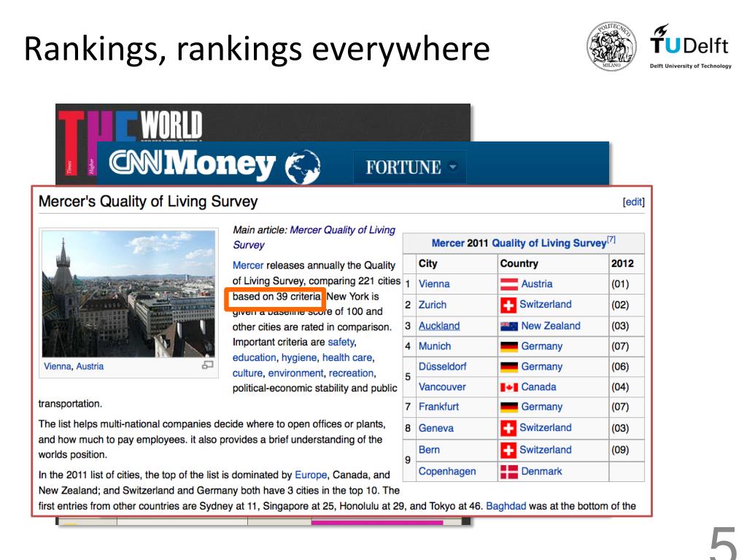
Task: Click the [edit] link of Mercer's section
Action: tap(634, 202)
